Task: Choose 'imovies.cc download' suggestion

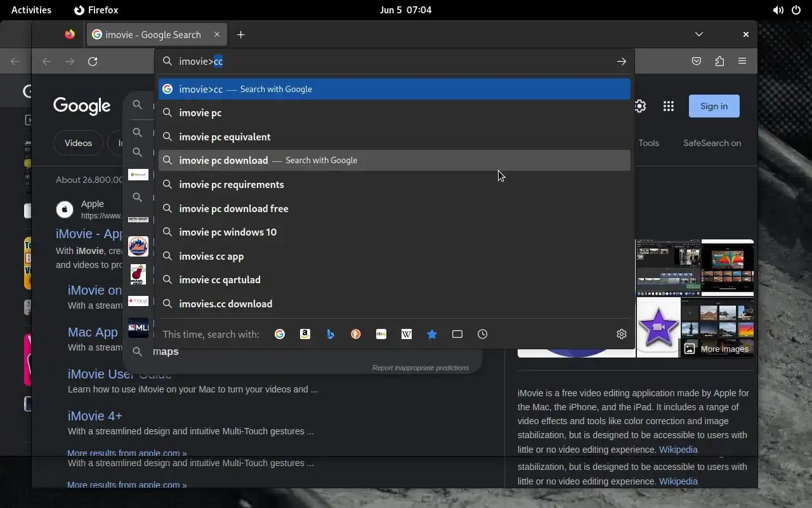Action: click(x=395, y=304)
